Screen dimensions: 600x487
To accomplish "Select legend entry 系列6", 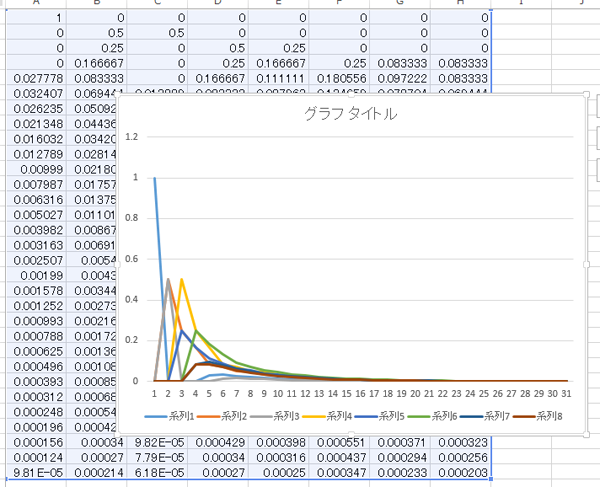I will coord(432,416).
